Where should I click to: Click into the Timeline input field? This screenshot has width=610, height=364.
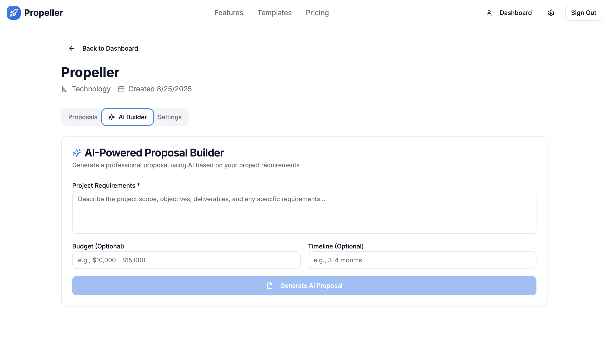coord(422,260)
